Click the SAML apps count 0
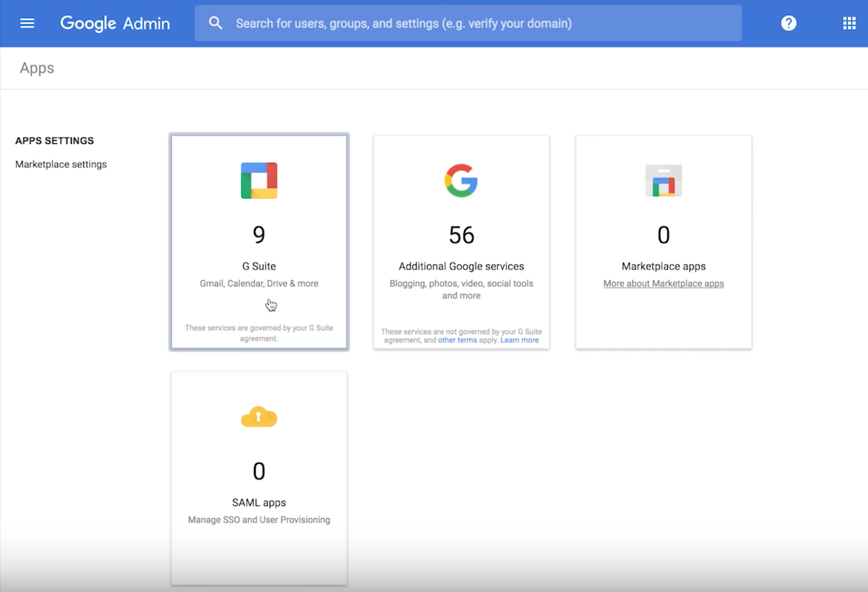The image size is (868, 592). pos(259,471)
